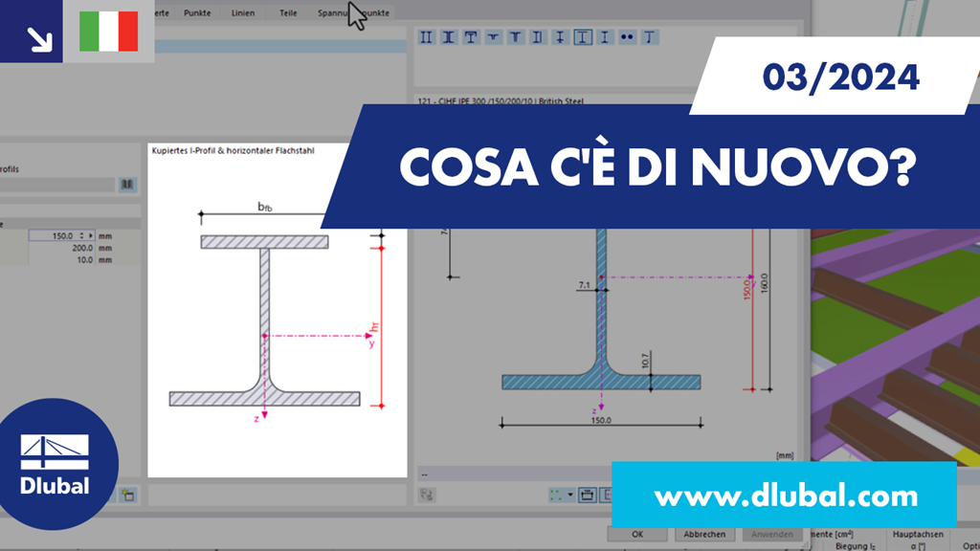The width and height of the screenshot is (980, 551).
Task: Select the double I-section side-by-side icon
Action: pos(426,37)
